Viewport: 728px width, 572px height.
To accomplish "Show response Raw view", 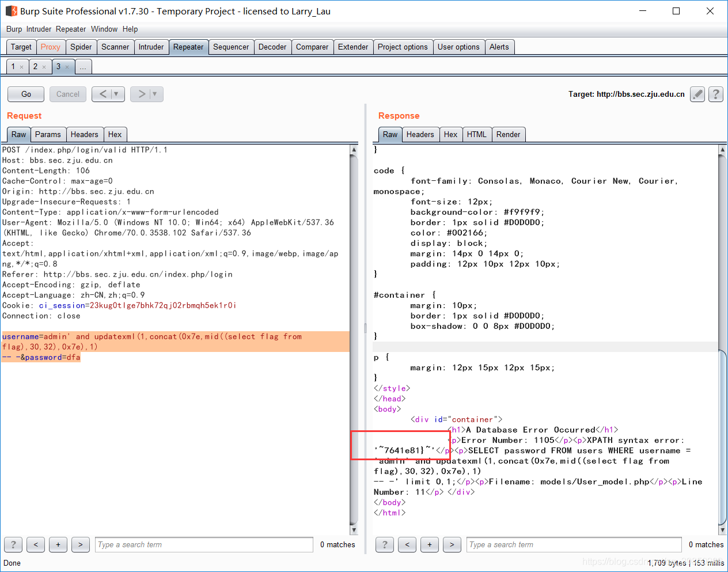I will tap(390, 135).
